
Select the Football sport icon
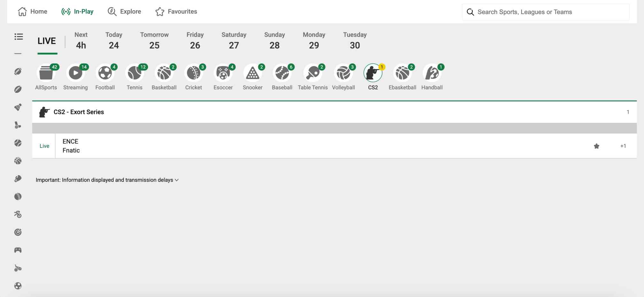105,73
